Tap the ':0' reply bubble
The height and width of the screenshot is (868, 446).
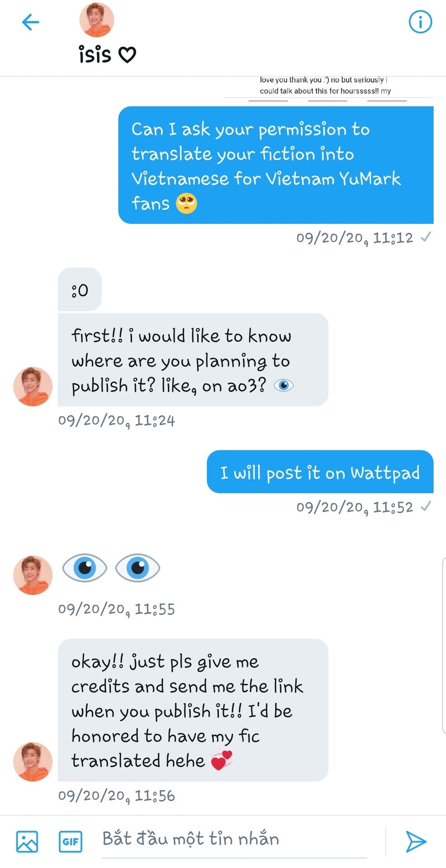pyautogui.click(x=80, y=289)
